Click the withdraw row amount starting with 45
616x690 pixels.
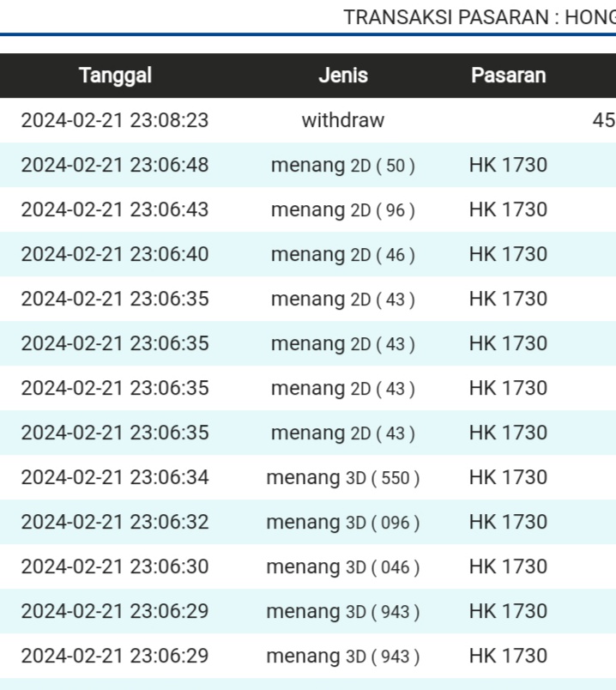pyautogui.click(x=603, y=120)
